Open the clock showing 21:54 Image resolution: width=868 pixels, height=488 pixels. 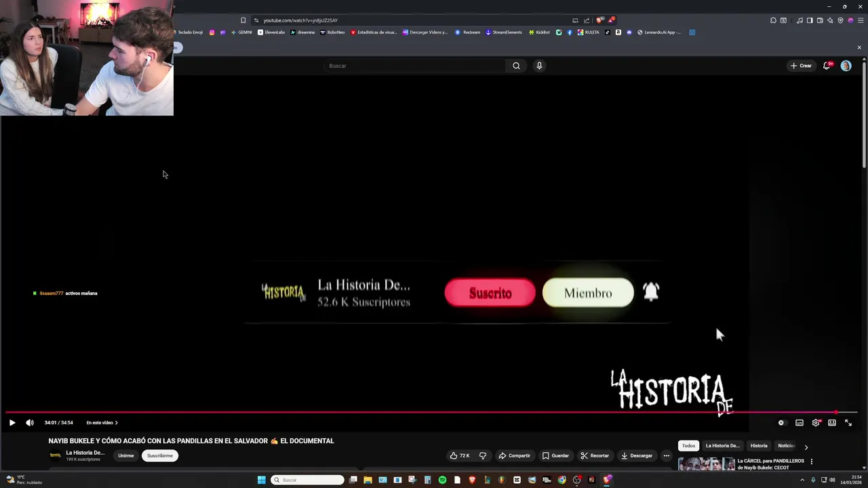[852, 480]
